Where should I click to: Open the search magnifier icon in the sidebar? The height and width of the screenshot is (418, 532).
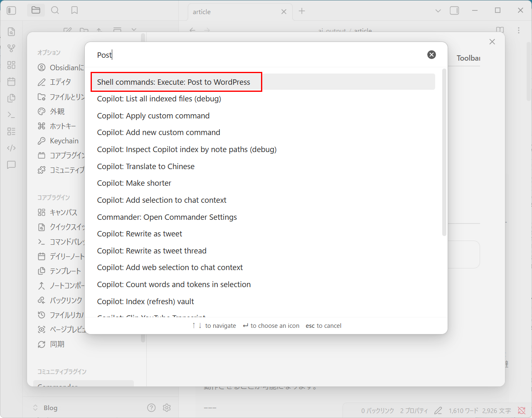pyautogui.click(x=55, y=10)
